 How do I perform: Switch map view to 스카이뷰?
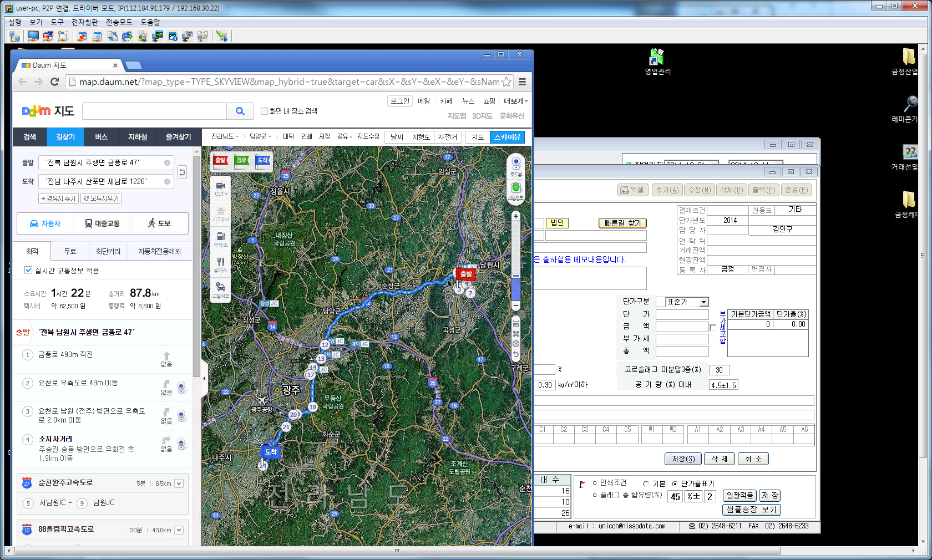coord(507,137)
